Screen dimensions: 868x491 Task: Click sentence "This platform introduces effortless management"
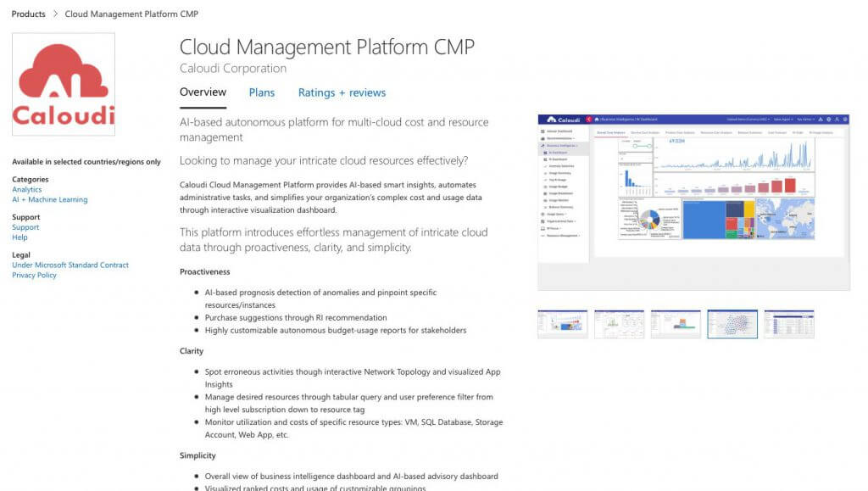pyautogui.click(x=334, y=240)
